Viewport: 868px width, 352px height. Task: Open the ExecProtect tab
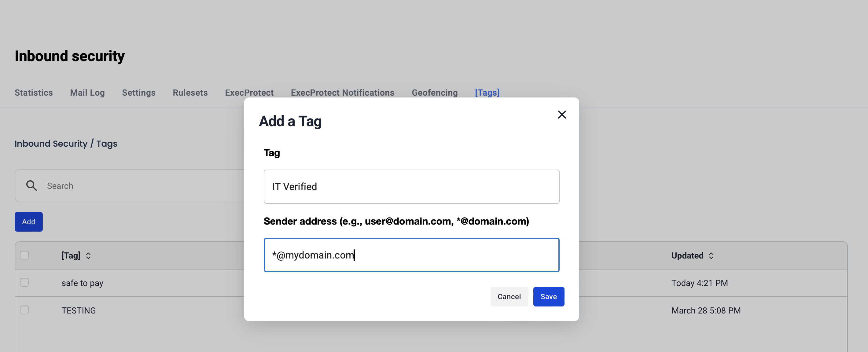coord(249,93)
